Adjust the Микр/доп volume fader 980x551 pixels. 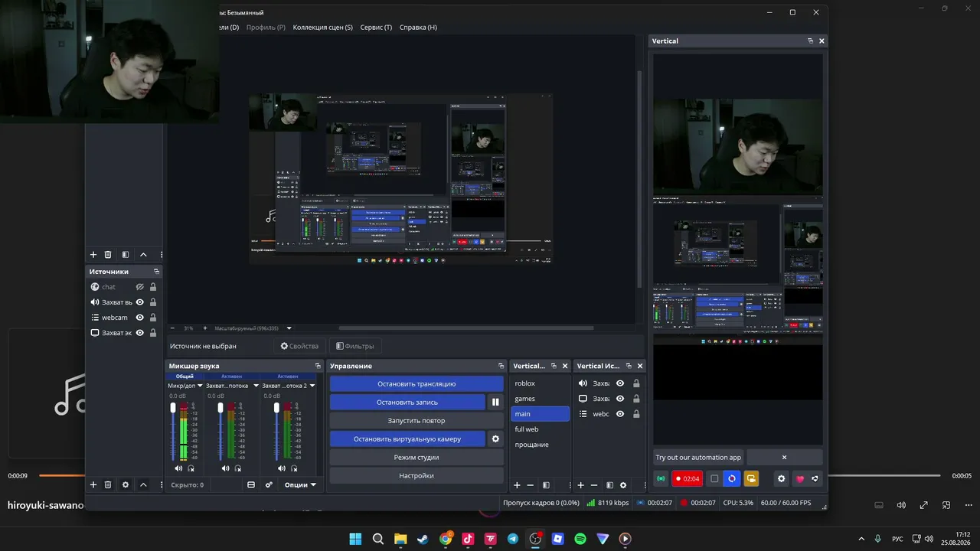pos(173,409)
